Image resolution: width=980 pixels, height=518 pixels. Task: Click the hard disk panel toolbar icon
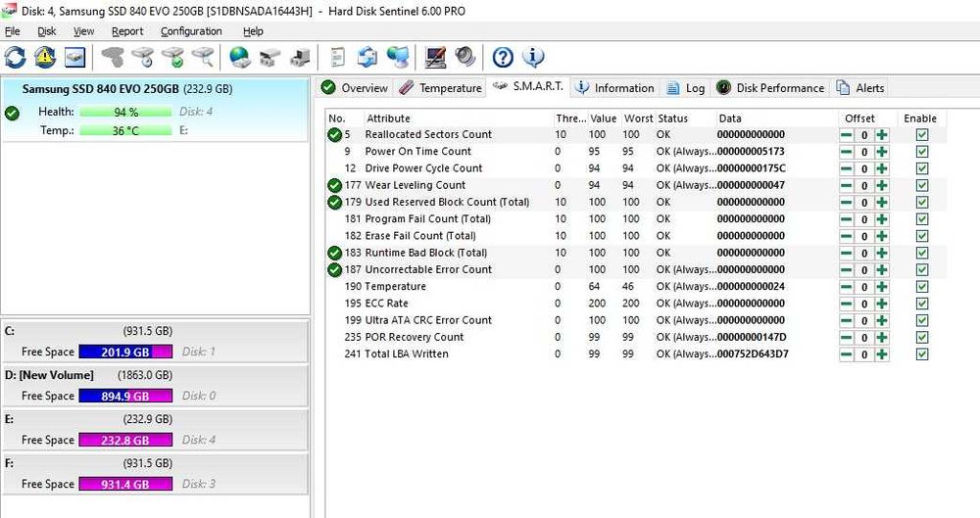click(x=74, y=58)
